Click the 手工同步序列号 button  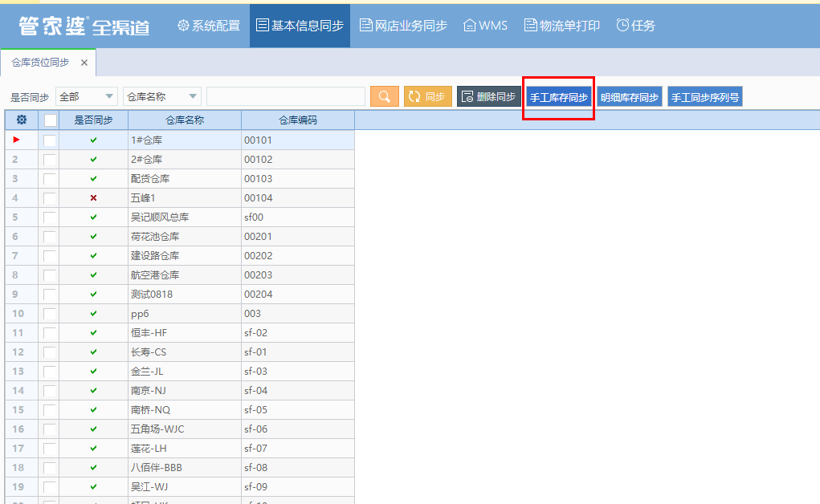pyautogui.click(x=705, y=97)
